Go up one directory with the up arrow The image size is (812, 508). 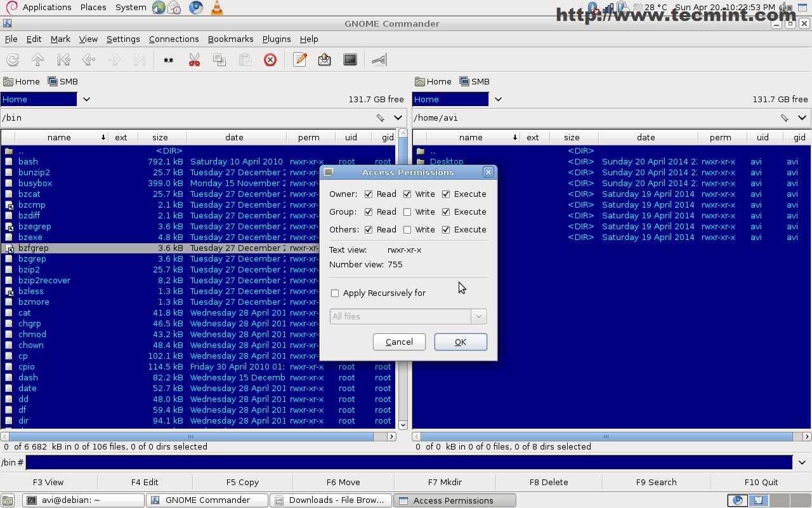[x=38, y=60]
